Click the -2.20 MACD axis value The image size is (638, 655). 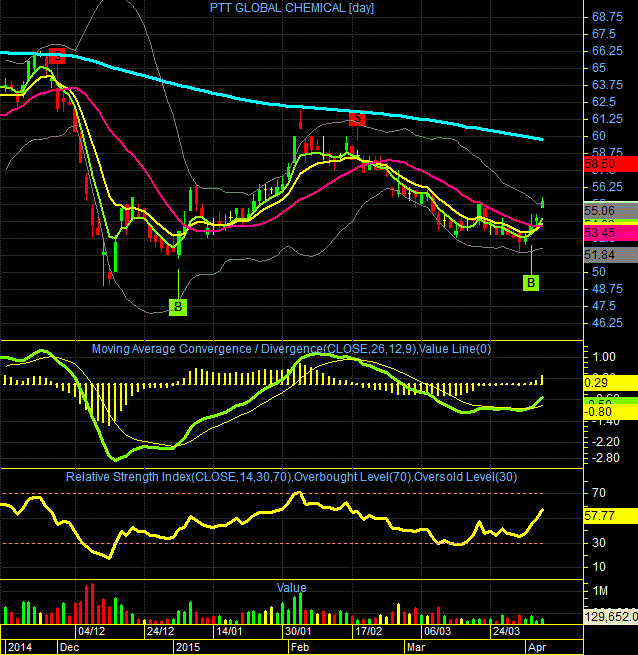point(605,442)
